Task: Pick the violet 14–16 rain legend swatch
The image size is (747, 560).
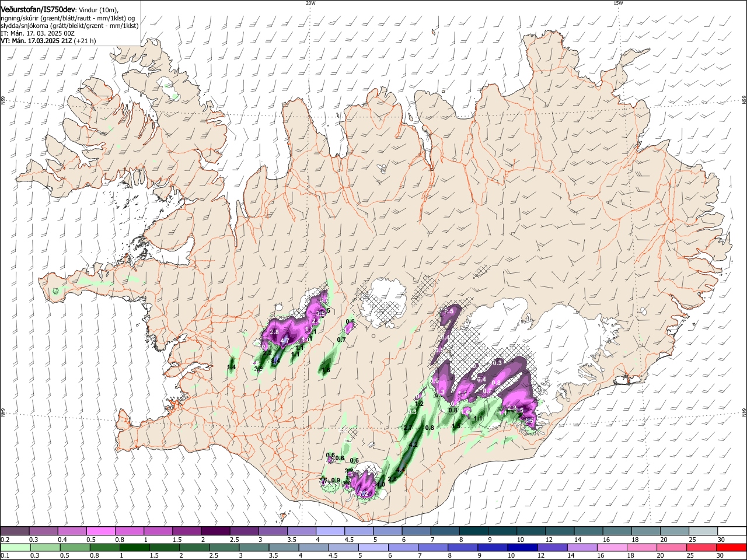Action: 582,547
